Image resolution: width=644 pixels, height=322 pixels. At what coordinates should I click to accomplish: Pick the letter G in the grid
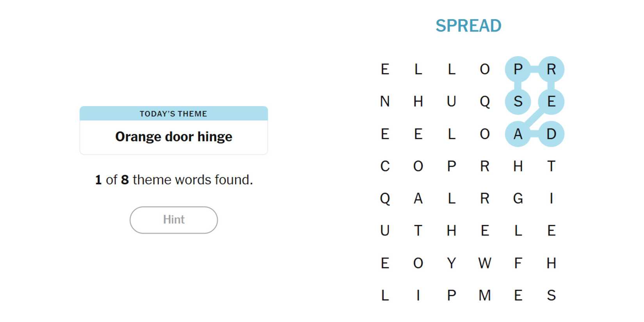click(x=518, y=199)
